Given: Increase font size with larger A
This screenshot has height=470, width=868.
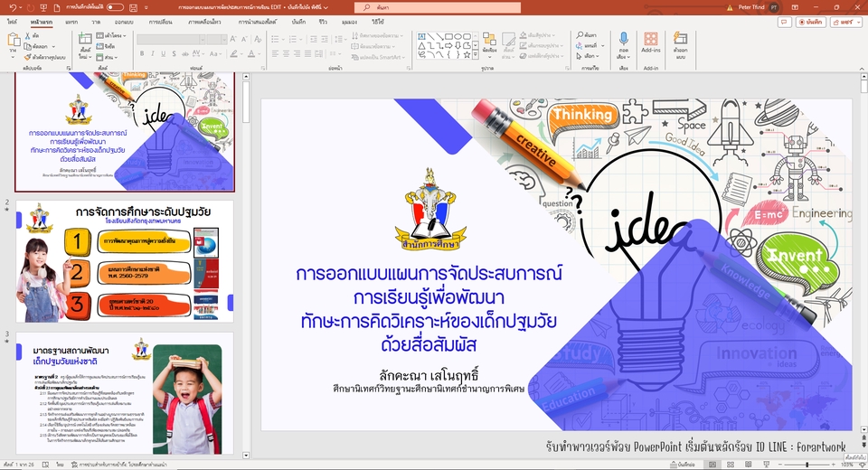Looking at the screenshot, I should (x=233, y=39).
